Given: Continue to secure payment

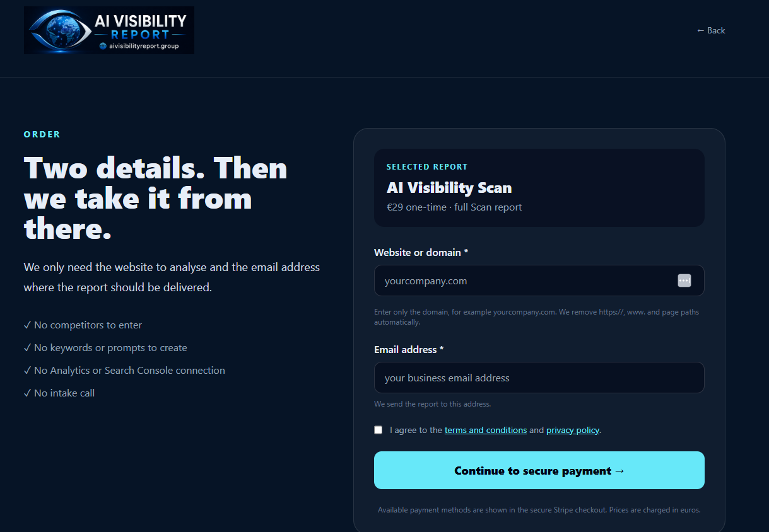Looking at the screenshot, I should point(539,470).
